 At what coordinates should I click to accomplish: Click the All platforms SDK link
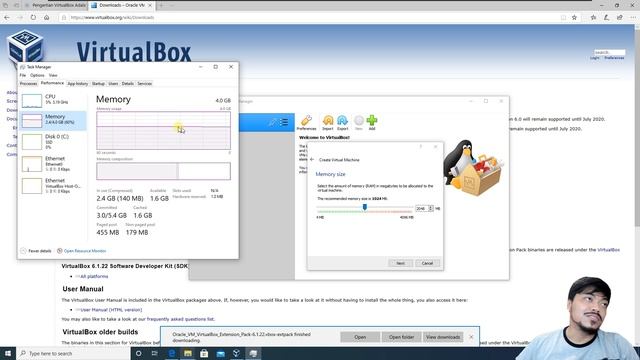click(93, 276)
